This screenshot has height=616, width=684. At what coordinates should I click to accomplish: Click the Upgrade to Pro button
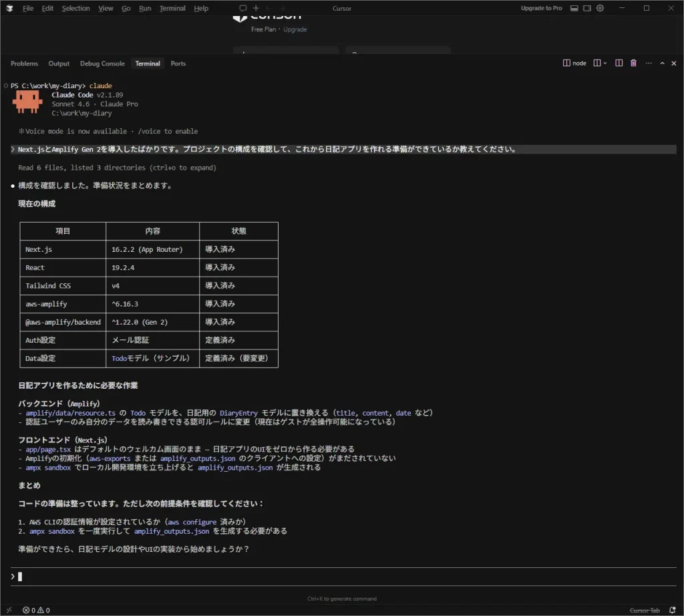541,8
